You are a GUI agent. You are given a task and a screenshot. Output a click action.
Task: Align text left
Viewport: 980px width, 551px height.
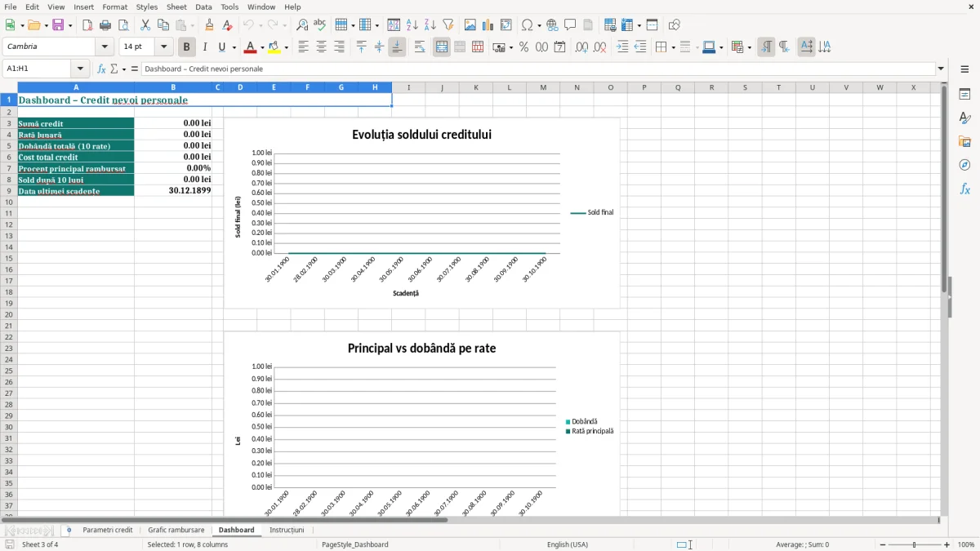303,47
